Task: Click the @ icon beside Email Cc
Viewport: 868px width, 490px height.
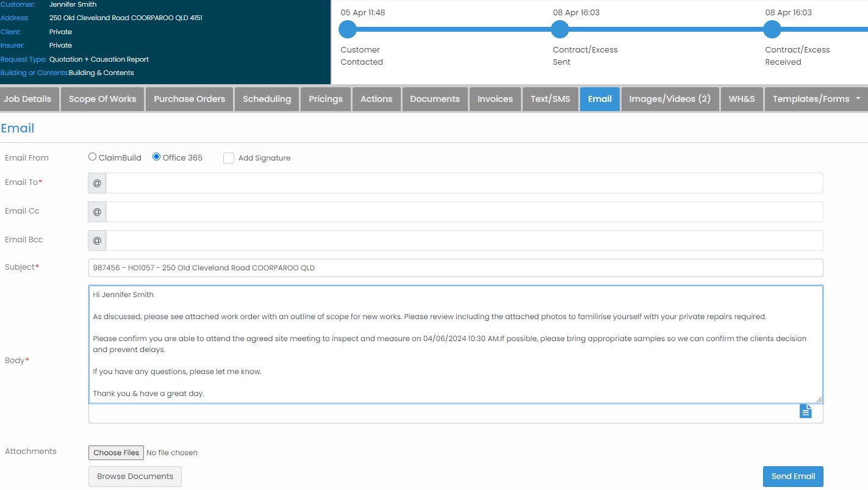Action: (x=97, y=212)
